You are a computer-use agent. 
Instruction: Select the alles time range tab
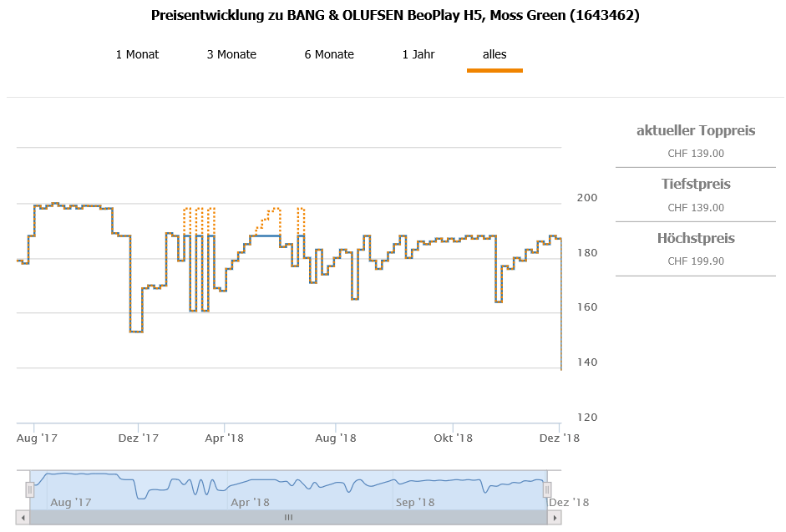(x=494, y=54)
